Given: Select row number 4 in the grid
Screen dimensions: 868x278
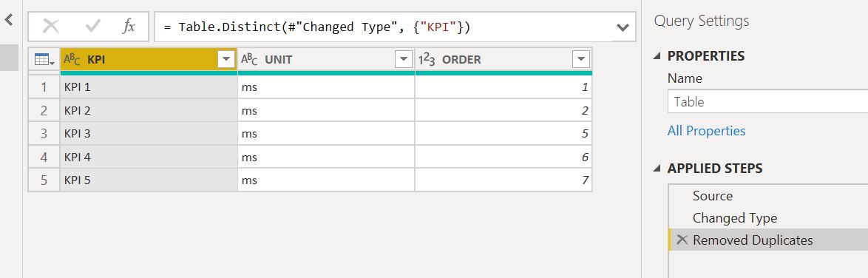Looking at the screenshot, I should click(44, 157).
